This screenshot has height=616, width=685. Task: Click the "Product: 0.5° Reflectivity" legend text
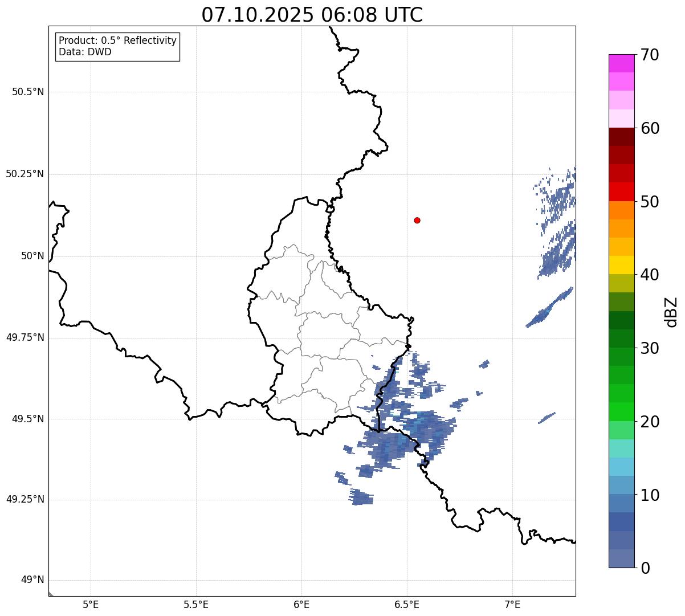pyautogui.click(x=117, y=41)
